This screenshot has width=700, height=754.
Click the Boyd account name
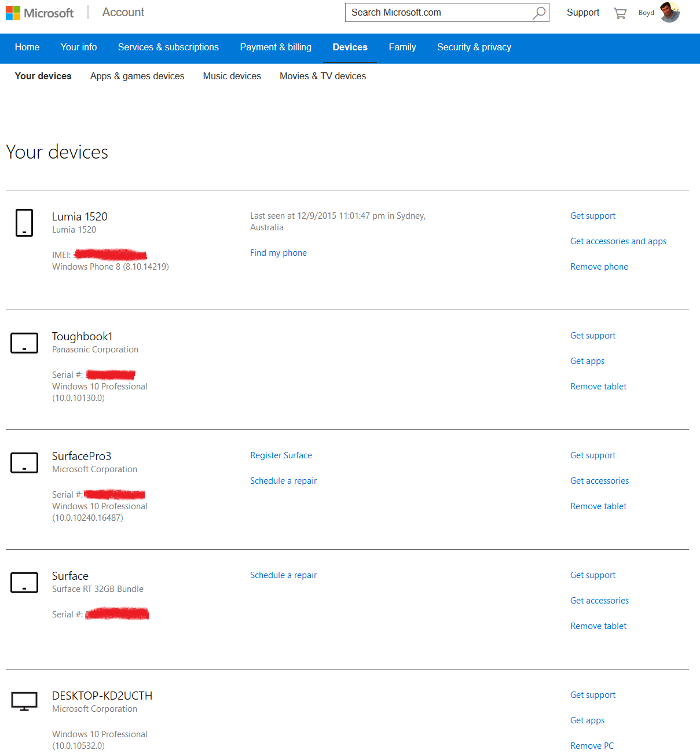(x=646, y=13)
